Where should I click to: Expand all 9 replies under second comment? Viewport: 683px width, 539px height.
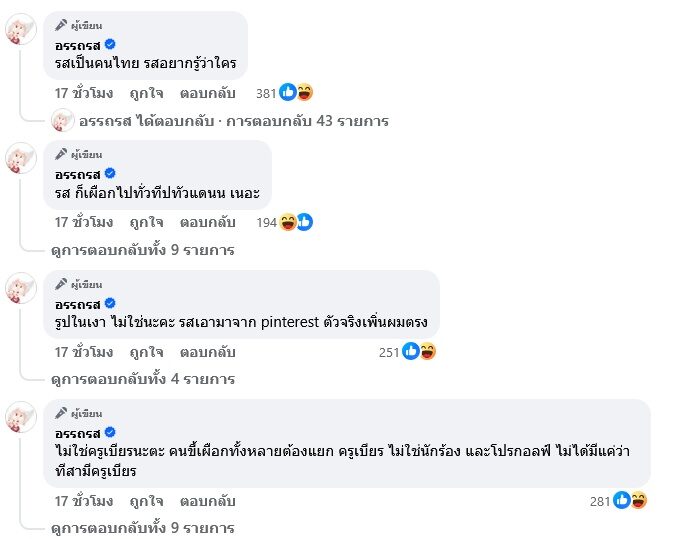coord(143,250)
